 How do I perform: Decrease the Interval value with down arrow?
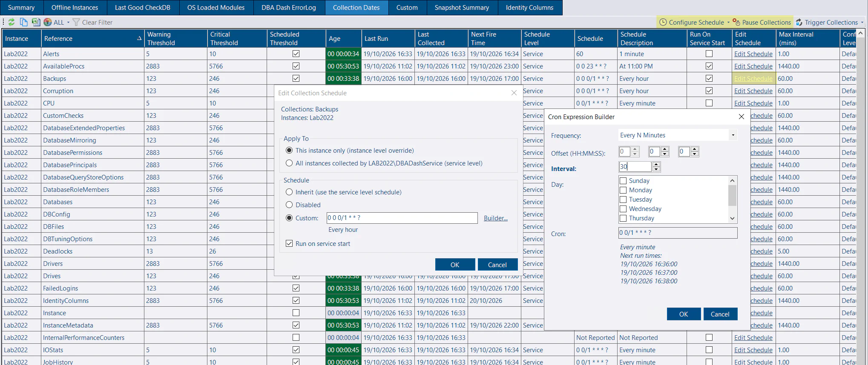coord(656,169)
